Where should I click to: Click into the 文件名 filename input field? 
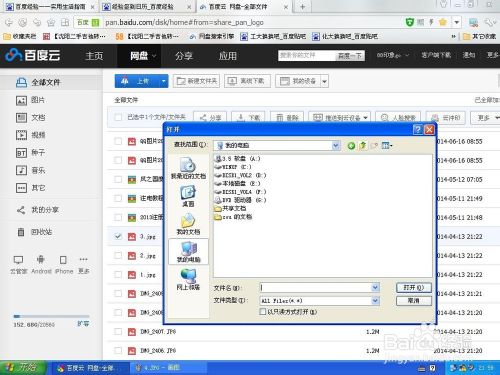(x=315, y=288)
